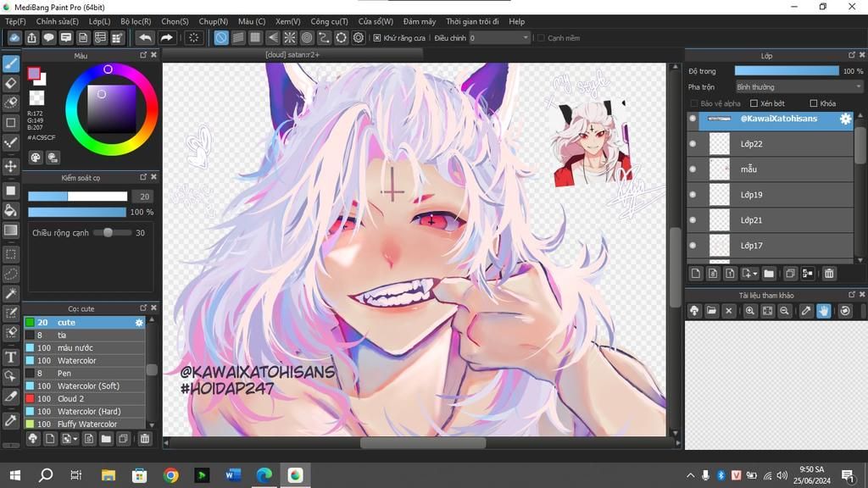Open the snap settings gear icon
868x488 pixels.
359,37
